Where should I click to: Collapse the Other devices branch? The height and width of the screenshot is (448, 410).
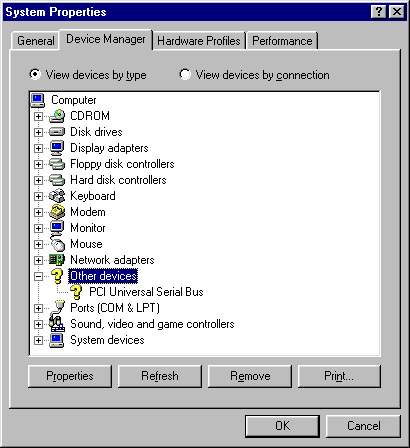point(38,276)
